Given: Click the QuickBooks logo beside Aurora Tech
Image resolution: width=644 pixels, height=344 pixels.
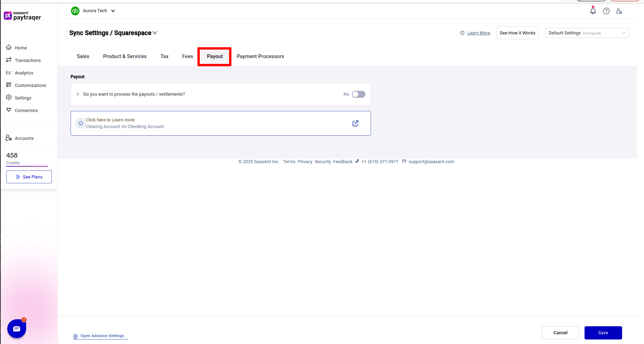Looking at the screenshot, I should click(75, 11).
